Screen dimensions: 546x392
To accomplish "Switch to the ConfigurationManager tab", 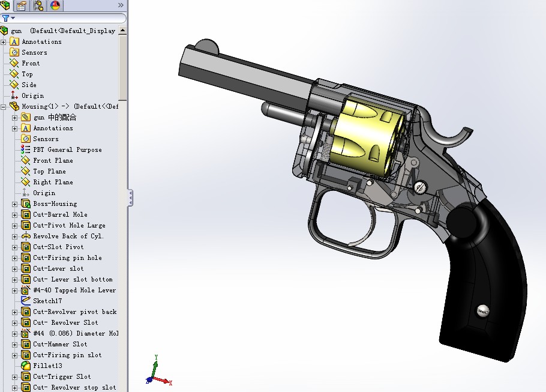I will 38,5.
